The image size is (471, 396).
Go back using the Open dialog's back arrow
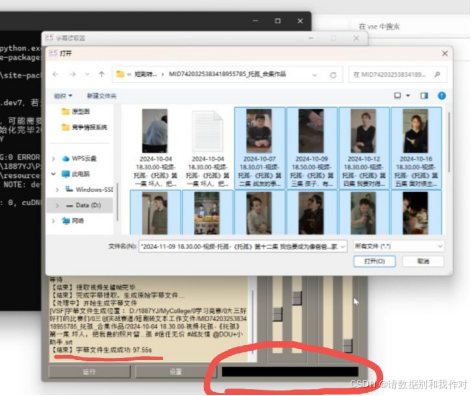tap(56, 74)
